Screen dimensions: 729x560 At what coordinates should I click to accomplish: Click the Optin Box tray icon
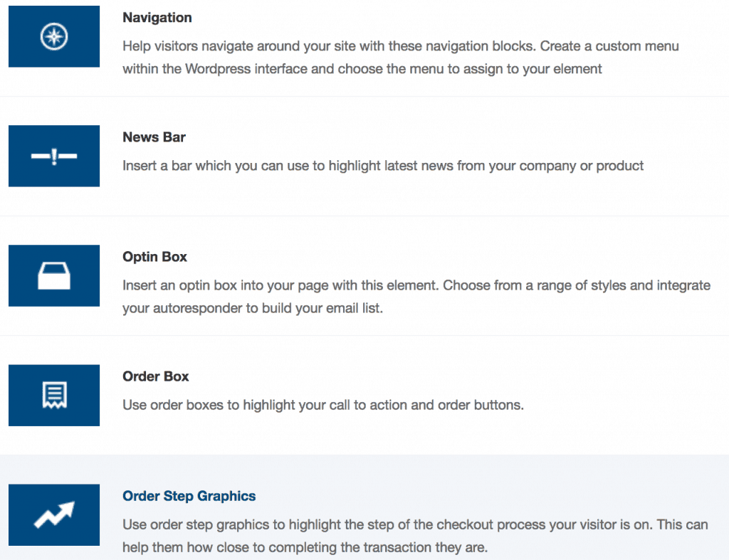[x=54, y=276]
